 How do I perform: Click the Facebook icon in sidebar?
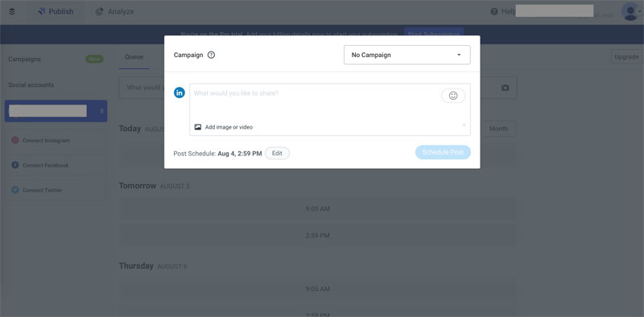[x=15, y=165]
